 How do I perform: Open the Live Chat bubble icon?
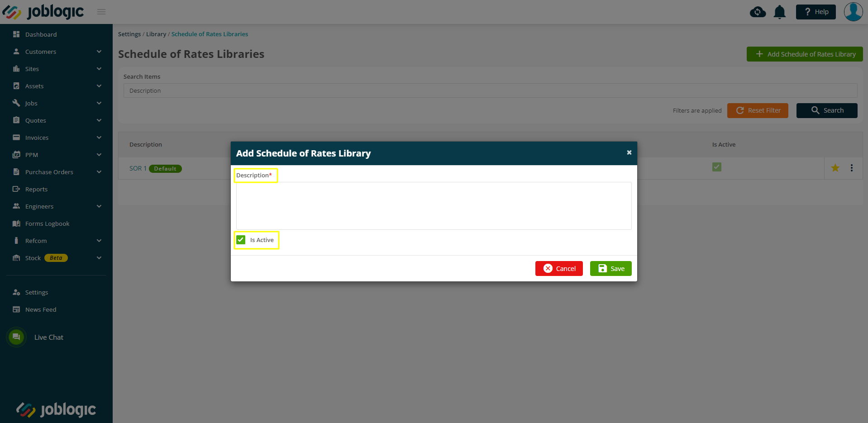coord(16,337)
